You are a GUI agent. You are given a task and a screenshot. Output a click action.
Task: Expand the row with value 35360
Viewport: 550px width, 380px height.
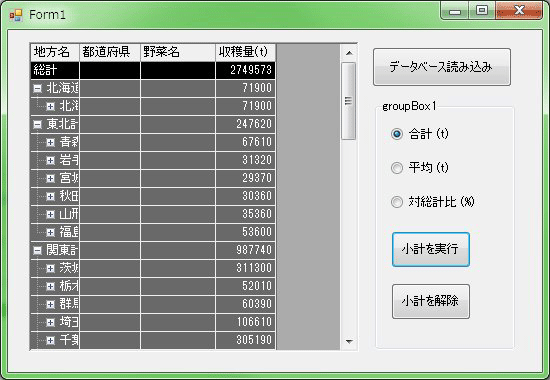pyautogui.click(x=51, y=214)
